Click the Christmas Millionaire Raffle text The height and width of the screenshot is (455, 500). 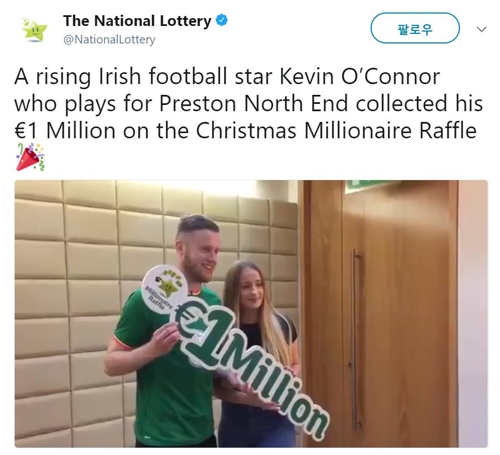click(336, 130)
